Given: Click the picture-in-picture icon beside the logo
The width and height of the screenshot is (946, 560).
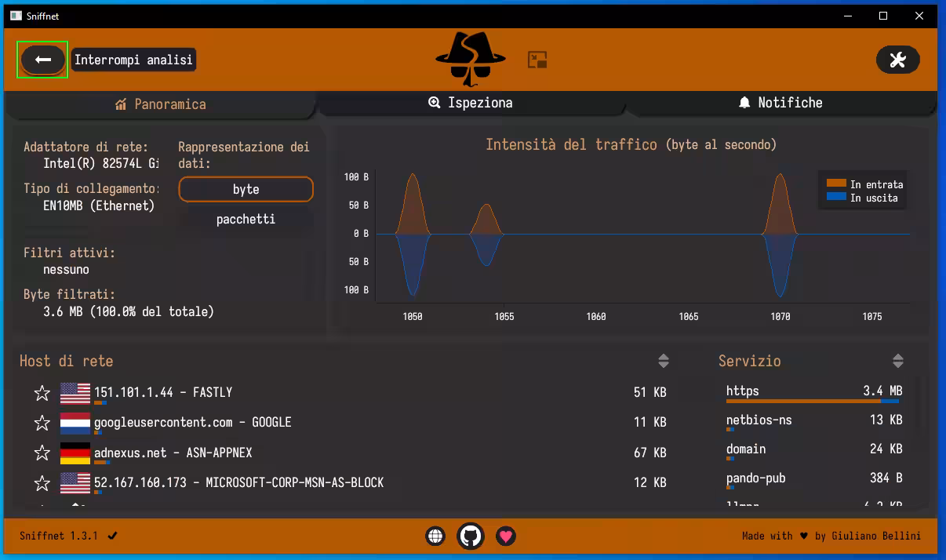Looking at the screenshot, I should click(x=537, y=60).
